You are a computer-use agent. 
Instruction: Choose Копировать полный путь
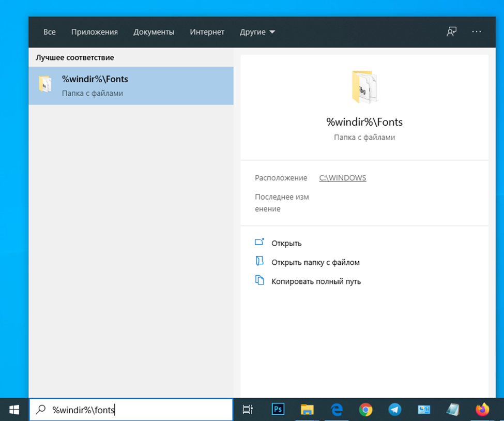pos(316,281)
